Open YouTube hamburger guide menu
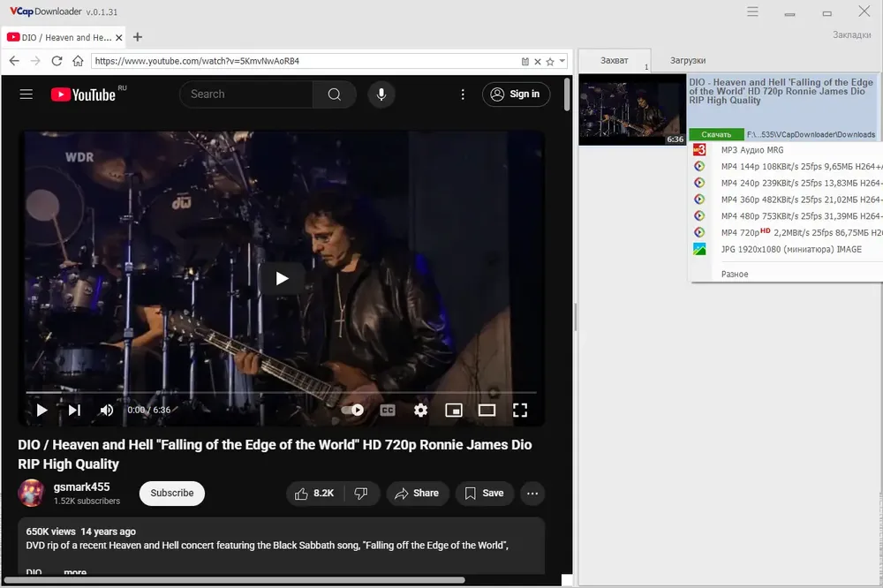883x588 pixels. (26, 94)
